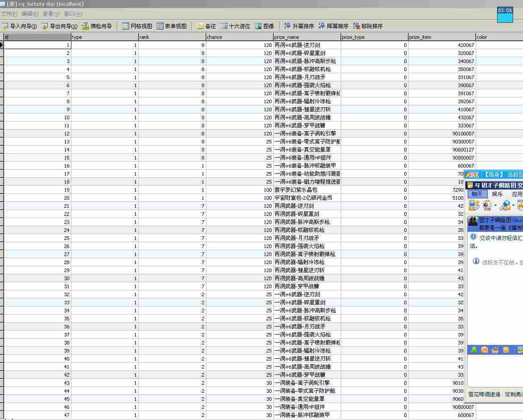Image resolution: width=523 pixels, height=420 pixels.
Task: Remove sorting with 移除排序
Action: pyautogui.click(x=368, y=26)
